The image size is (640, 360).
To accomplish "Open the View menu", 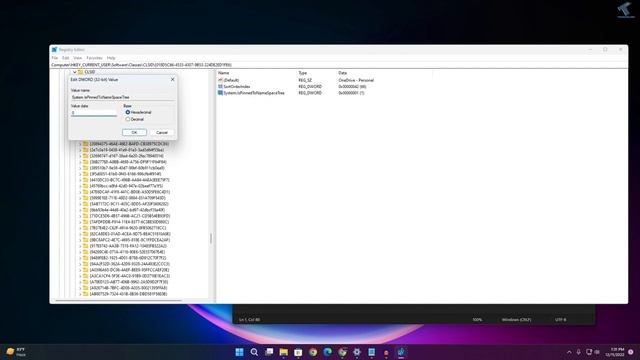I will point(77,58).
